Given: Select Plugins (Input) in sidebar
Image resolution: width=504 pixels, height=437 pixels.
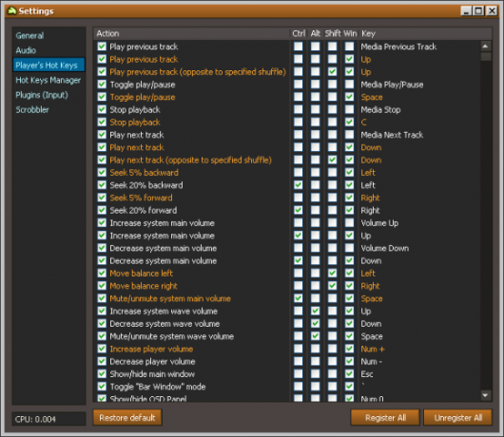Looking at the screenshot, I should [42, 95].
